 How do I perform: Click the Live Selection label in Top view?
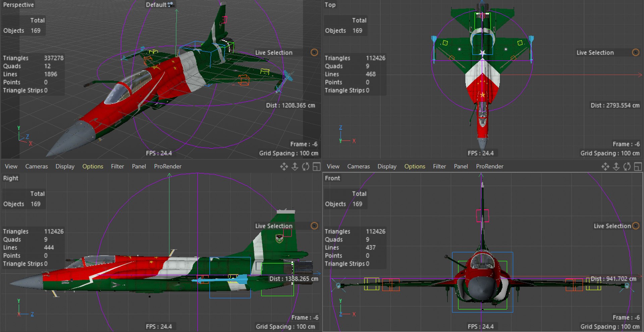(x=595, y=53)
